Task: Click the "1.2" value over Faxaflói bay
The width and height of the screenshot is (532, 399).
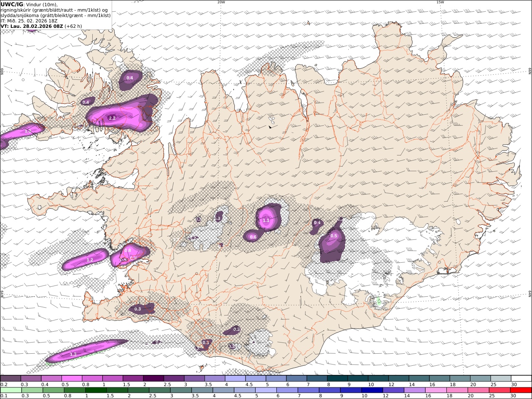Action: click(x=90, y=260)
